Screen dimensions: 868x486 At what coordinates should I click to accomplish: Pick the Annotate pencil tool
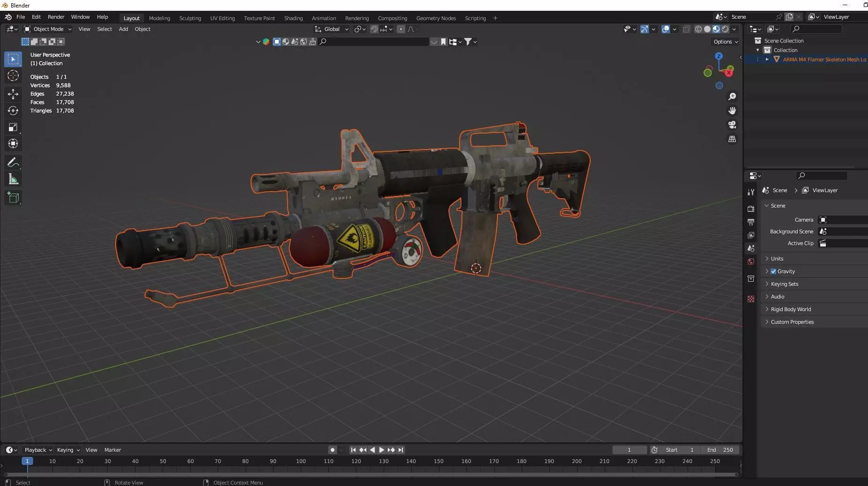point(13,163)
